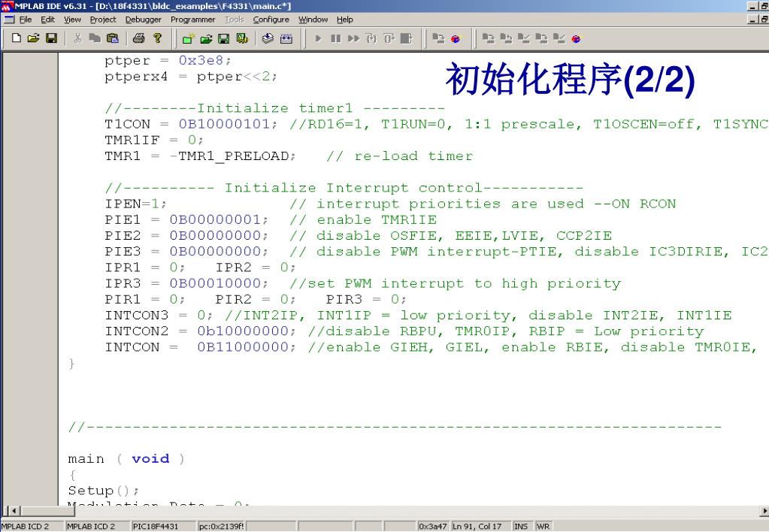Click the programmer Read device icon
This screenshot has width=769, height=532.
tap(506, 39)
